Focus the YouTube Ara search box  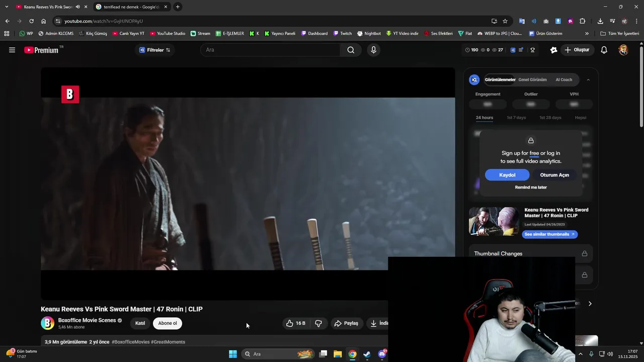tap(270, 50)
